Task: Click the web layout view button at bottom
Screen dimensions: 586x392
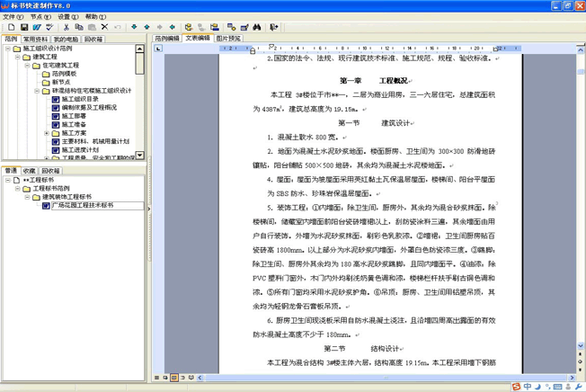Action: 165,378
